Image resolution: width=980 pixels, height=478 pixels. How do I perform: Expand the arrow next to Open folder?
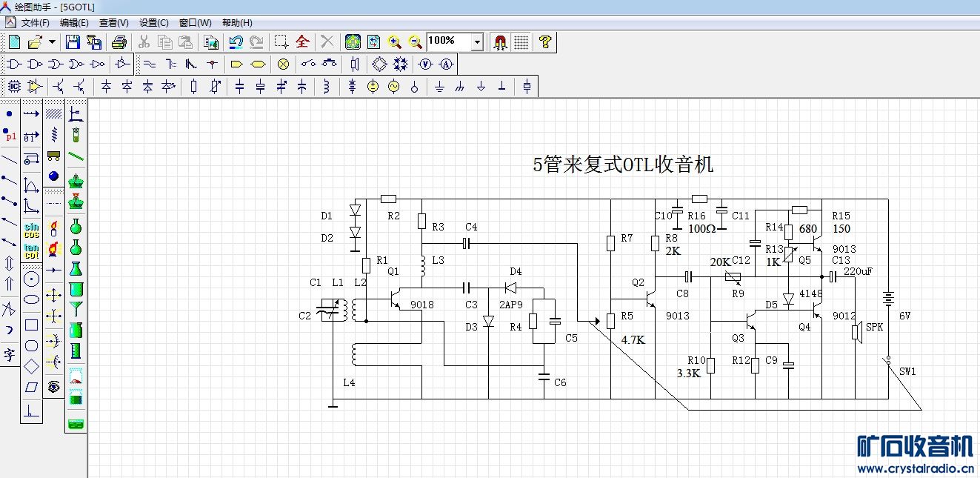point(52,42)
